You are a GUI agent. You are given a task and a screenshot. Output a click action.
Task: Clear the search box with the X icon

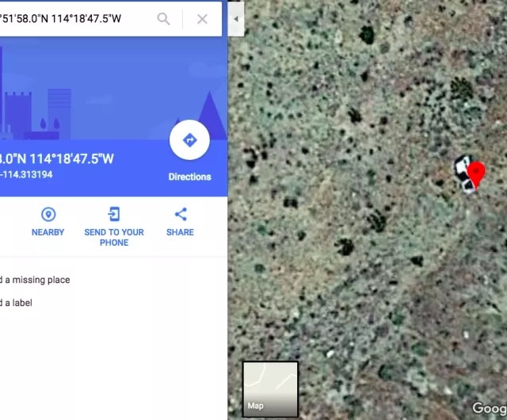(203, 19)
